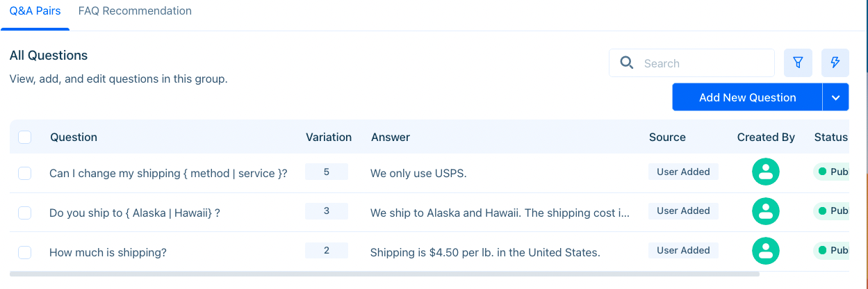
Task: Open the 'How much is shipping?' question
Action: point(108,252)
